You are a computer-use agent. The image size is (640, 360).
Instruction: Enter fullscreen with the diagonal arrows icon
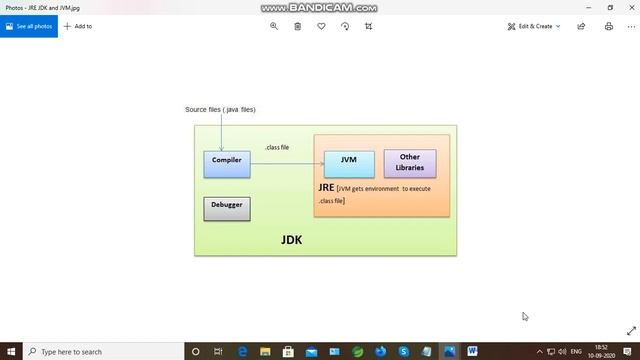click(x=631, y=331)
